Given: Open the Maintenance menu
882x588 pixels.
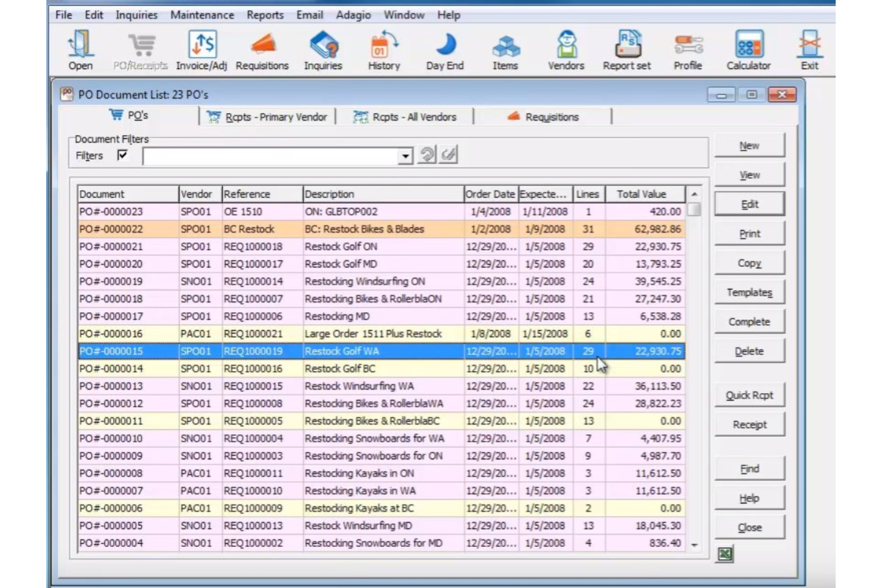Looking at the screenshot, I should 202,15.
